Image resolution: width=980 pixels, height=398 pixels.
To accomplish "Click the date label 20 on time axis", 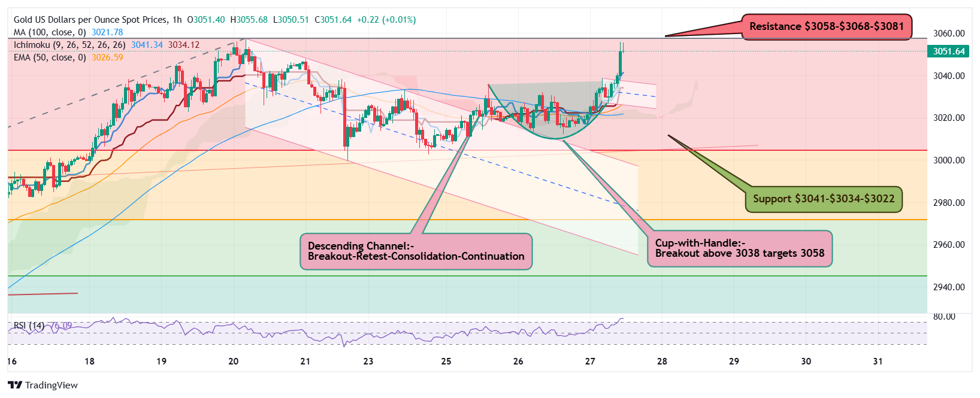I will pyautogui.click(x=234, y=361).
